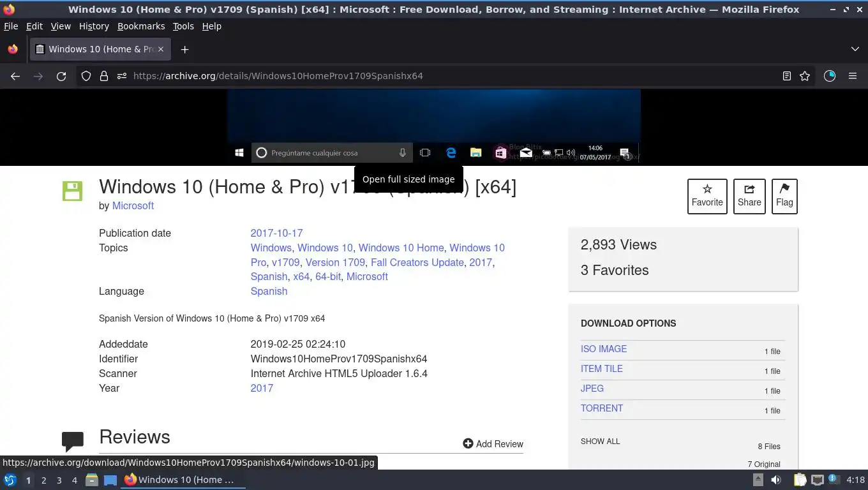This screenshot has width=868, height=490.
Task: Open the History menu
Action: tap(94, 26)
